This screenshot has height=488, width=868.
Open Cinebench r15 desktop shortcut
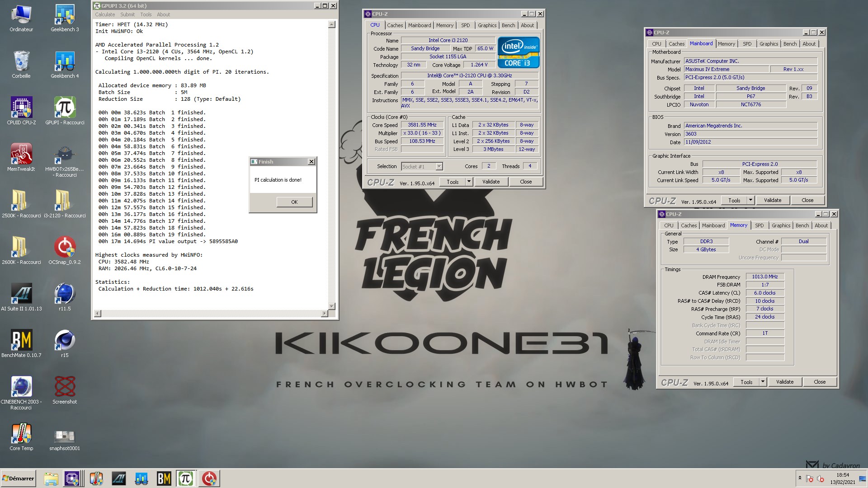[65, 344]
